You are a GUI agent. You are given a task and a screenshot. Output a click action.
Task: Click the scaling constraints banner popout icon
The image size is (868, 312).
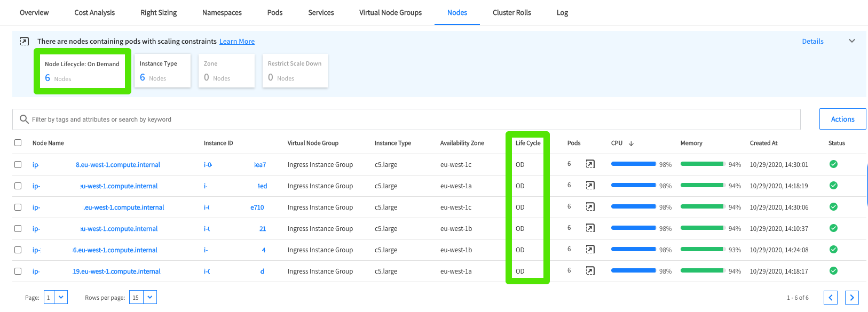(25, 41)
